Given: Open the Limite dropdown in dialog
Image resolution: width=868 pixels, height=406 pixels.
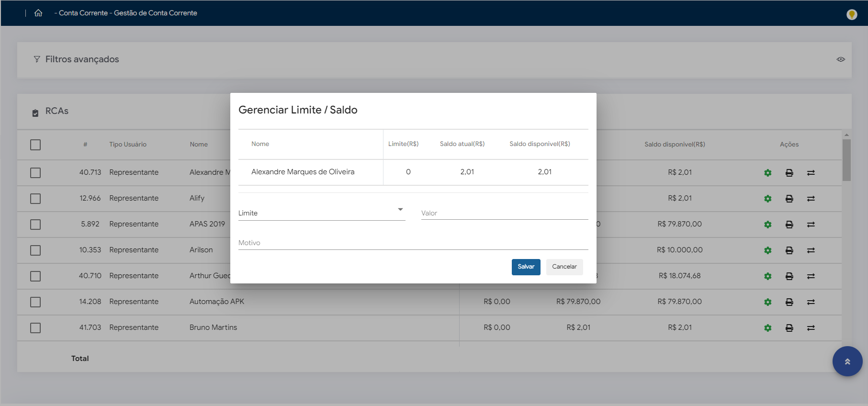Looking at the screenshot, I should click(321, 213).
